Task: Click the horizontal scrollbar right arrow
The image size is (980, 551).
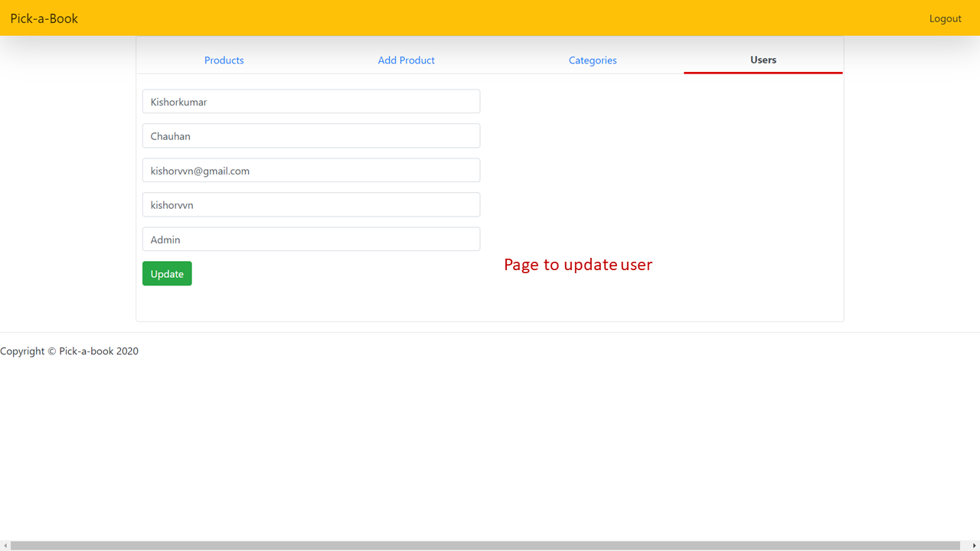Action: (974, 546)
